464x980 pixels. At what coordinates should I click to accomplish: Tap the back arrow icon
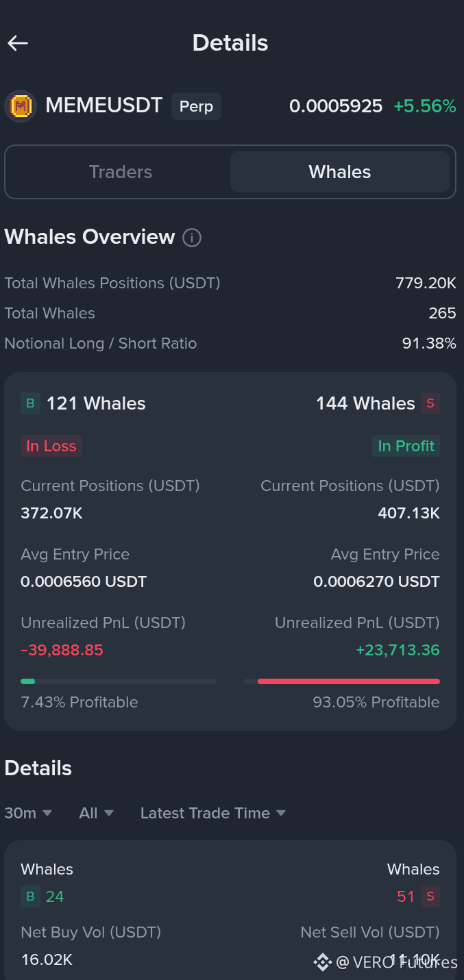18,43
